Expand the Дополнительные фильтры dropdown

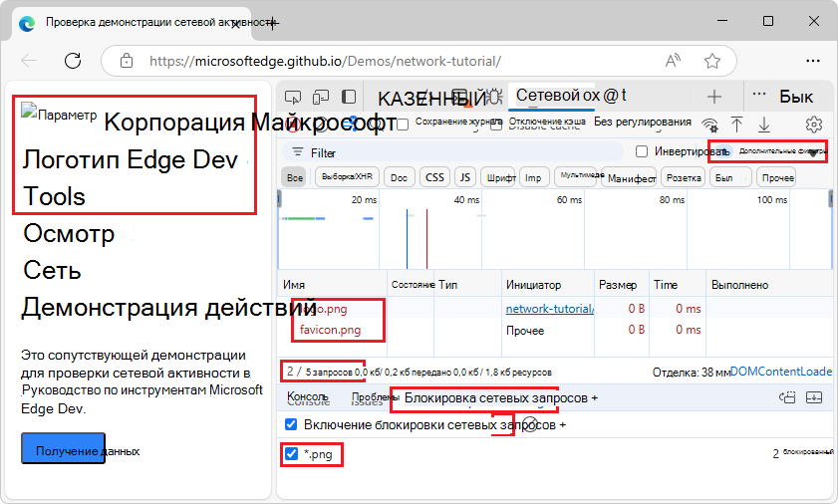(770, 151)
